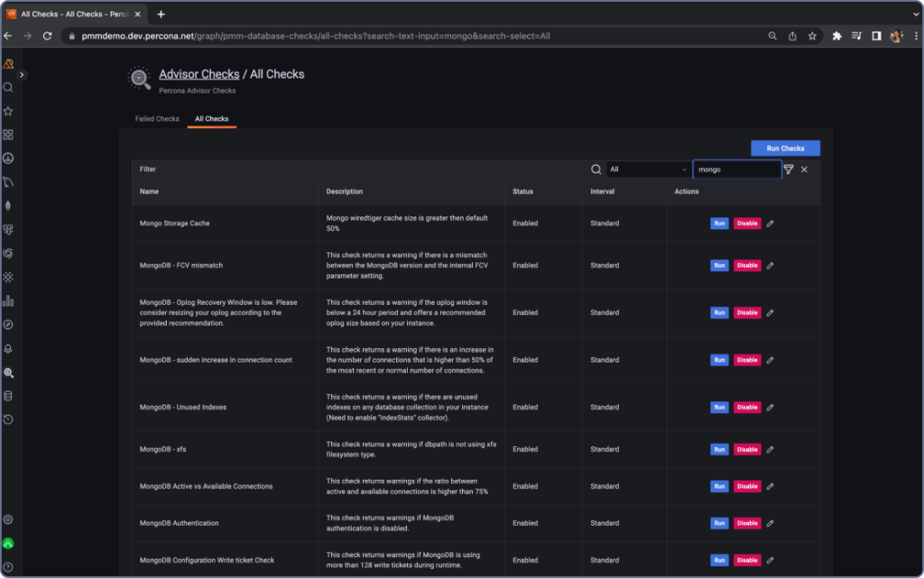Bookmark this page with the star icon

(x=812, y=36)
